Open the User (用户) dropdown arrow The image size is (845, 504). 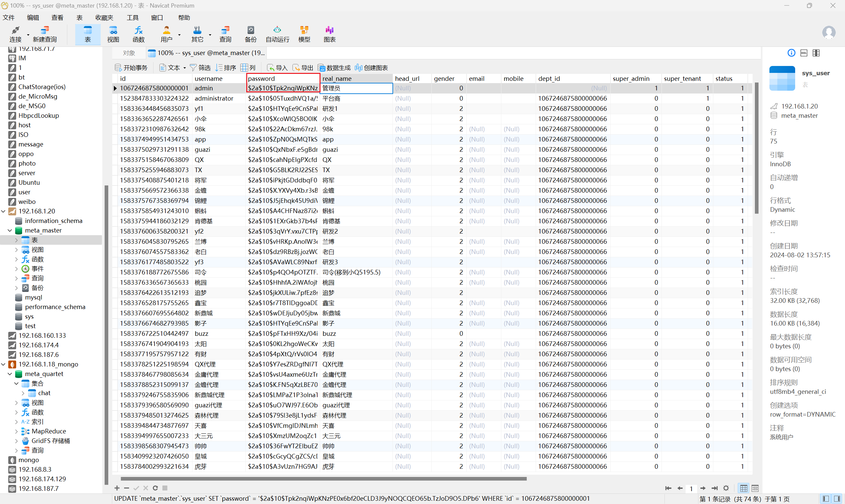tap(179, 35)
